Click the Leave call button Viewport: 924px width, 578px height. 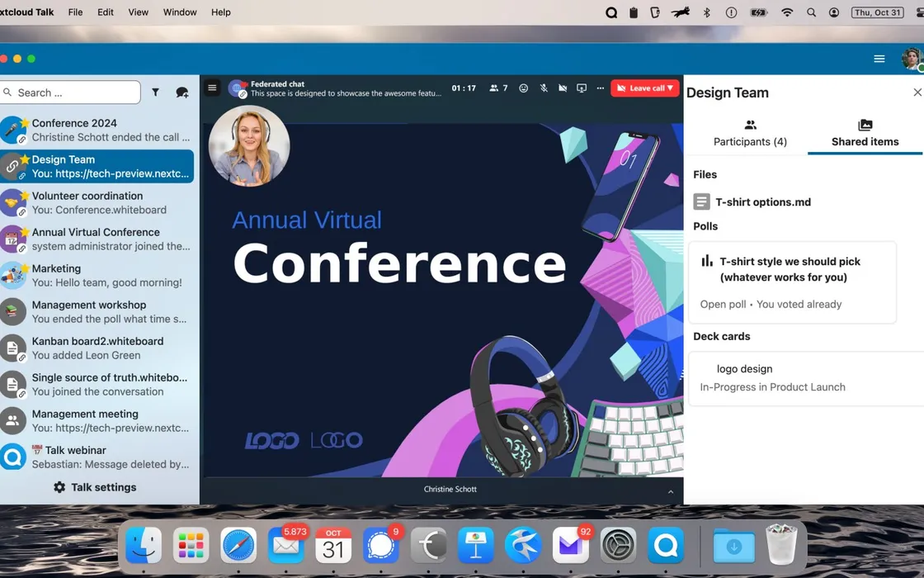click(644, 88)
